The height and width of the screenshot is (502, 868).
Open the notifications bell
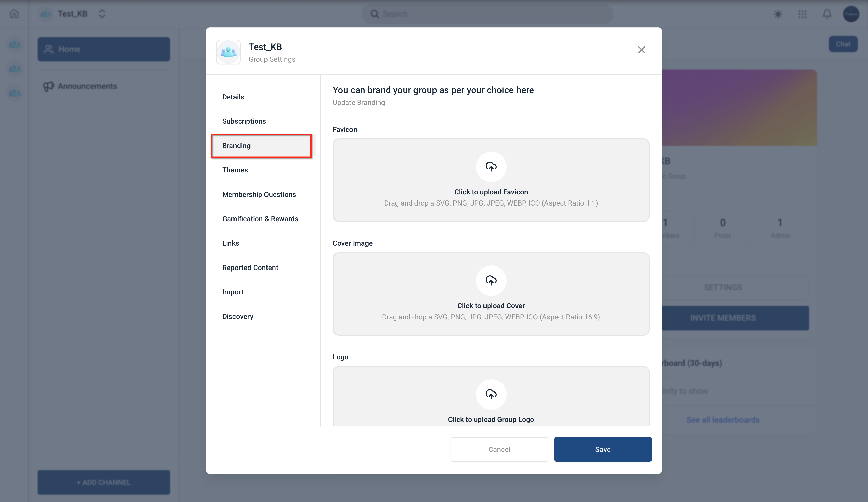pyautogui.click(x=827, y=14)
